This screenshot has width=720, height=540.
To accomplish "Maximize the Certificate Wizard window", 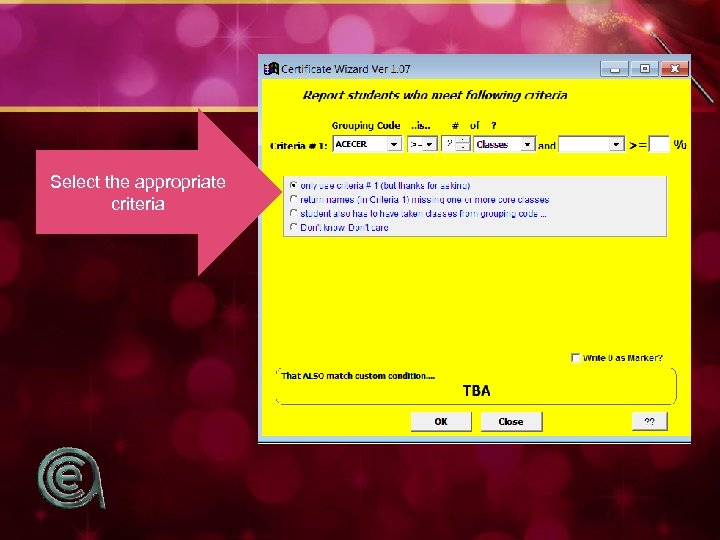I will coord(644,69).
